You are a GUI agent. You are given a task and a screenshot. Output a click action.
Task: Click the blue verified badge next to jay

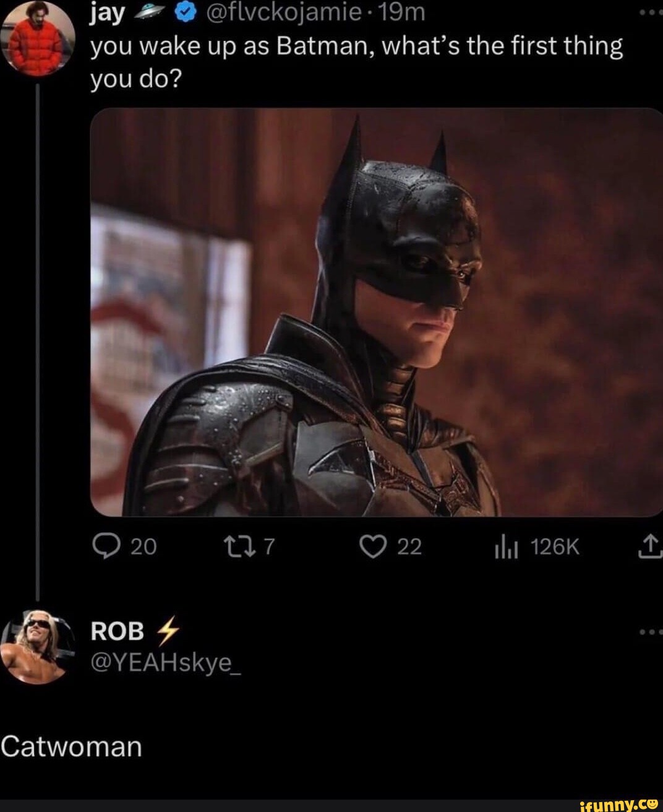coord(186,11)
